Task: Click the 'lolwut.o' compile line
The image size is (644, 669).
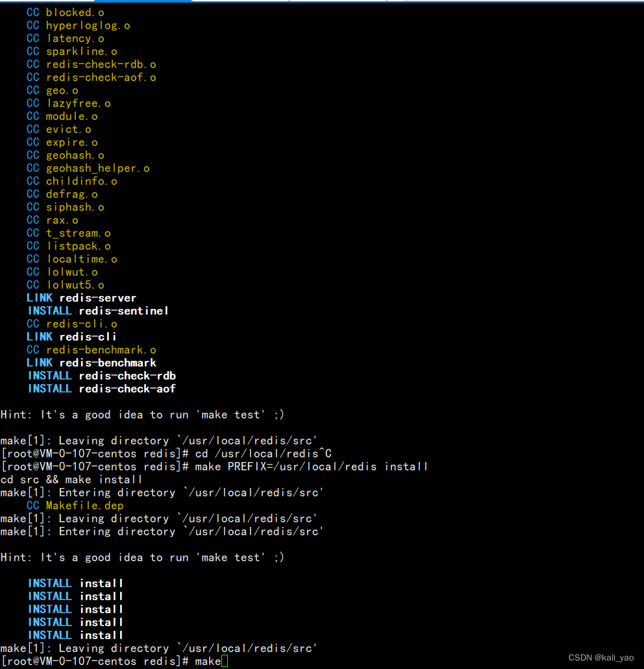Action: 62,272
